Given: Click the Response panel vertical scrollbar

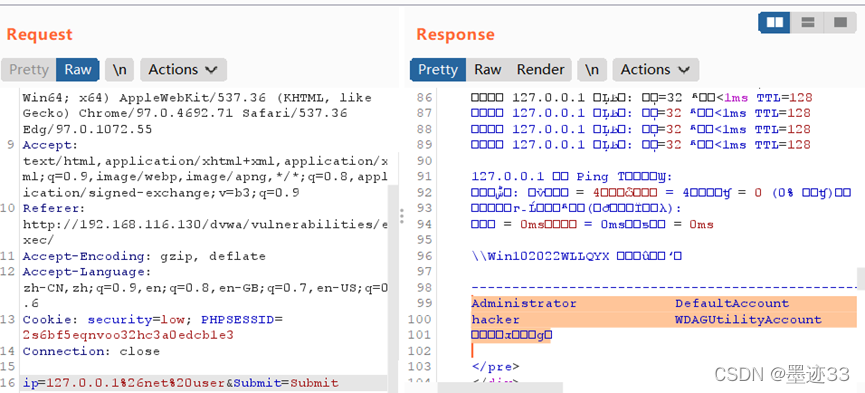Looking at the screenshot, I should [x=861, y=279].
